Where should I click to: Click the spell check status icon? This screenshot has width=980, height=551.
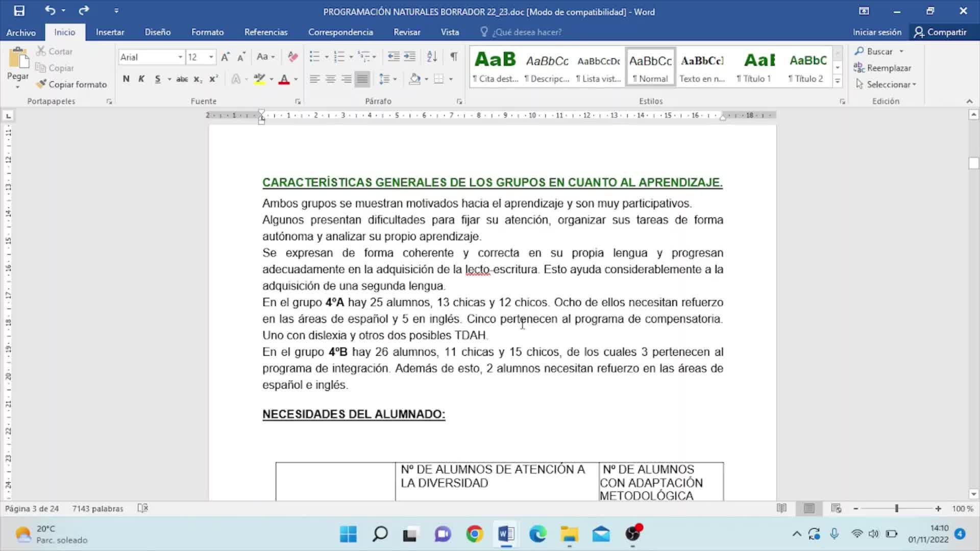coord(143,508)
